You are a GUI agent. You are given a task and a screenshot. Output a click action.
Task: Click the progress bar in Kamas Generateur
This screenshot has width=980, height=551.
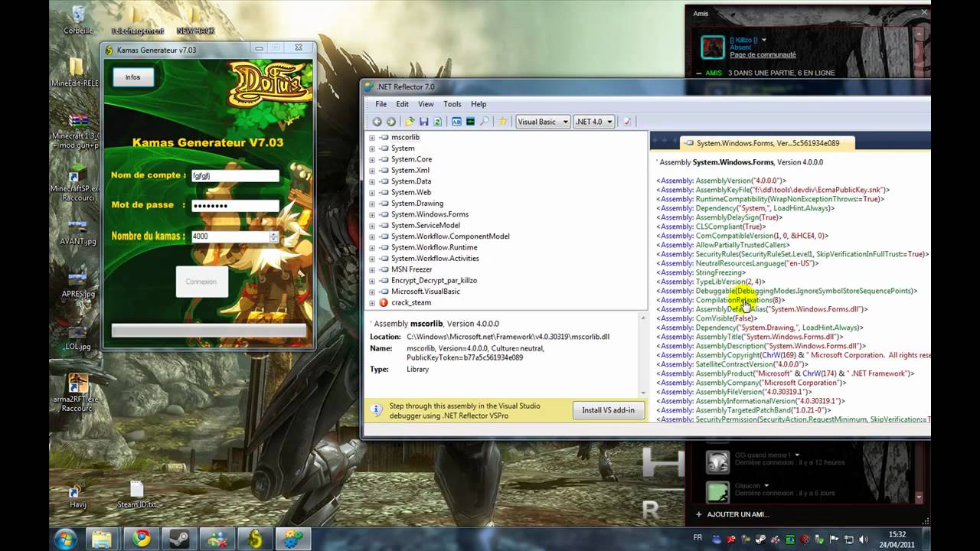click(209, 331)
